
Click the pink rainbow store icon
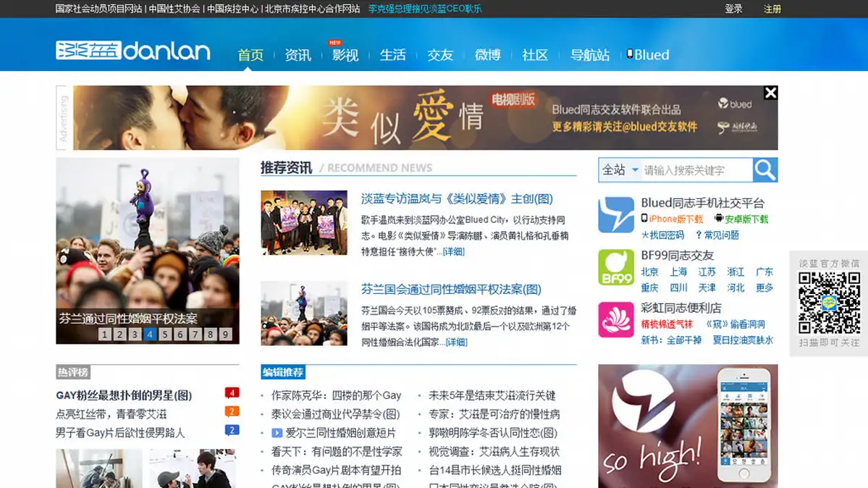click(x=616, y=320)
